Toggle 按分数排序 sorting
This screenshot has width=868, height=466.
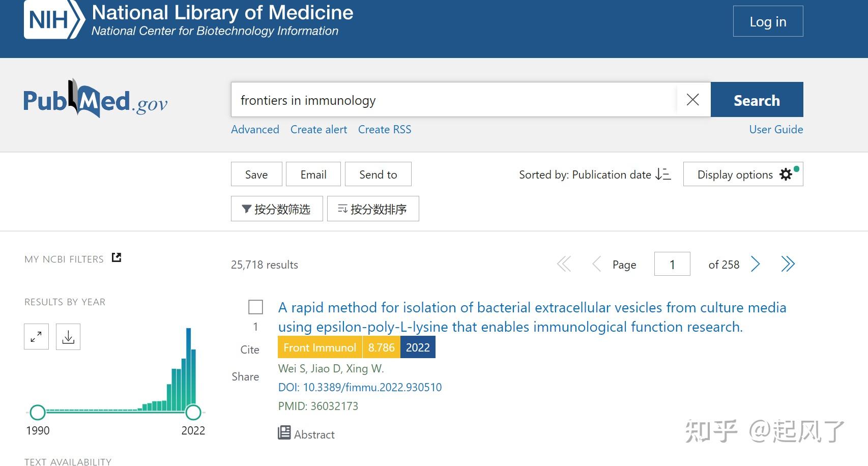[x=372, y=208]
